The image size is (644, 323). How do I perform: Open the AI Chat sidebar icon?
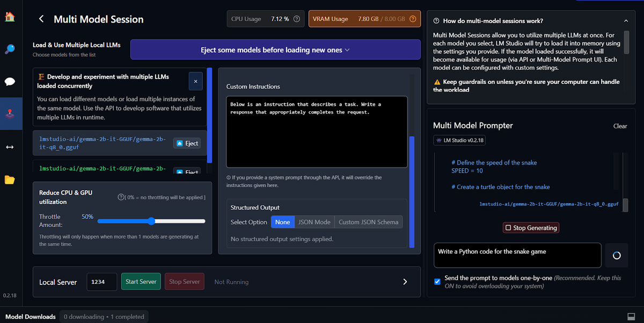[x=9, y=81]
